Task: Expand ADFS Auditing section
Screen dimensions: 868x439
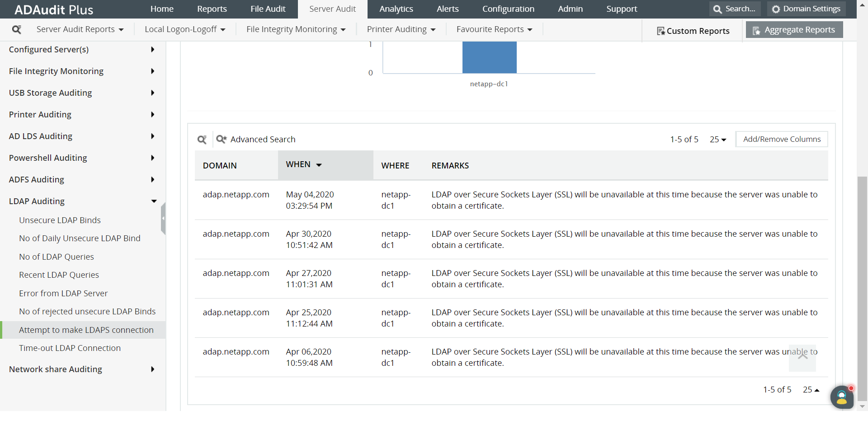Action: [83, 179]
